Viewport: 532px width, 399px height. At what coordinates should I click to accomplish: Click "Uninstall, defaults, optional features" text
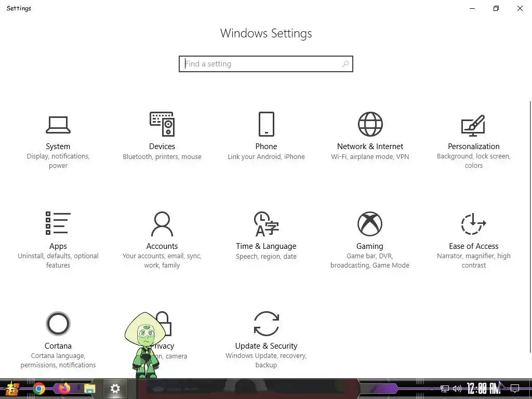pos(58,261)
